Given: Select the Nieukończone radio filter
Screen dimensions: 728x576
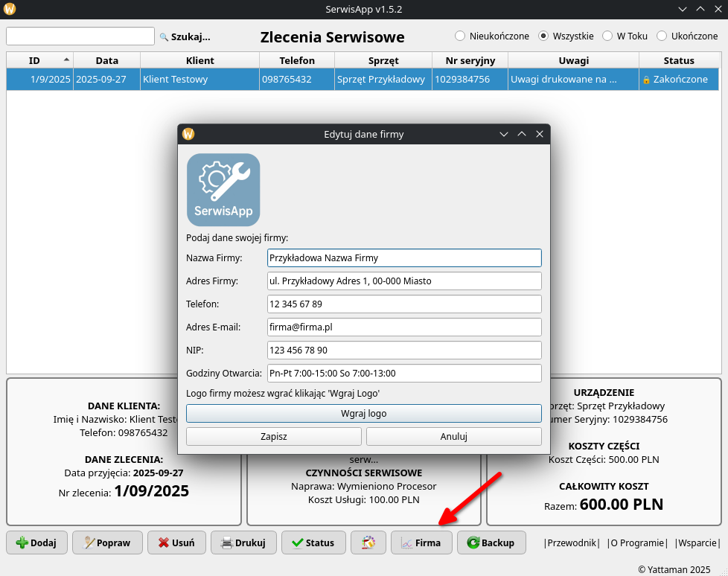Looking at the screenshot, I should [x=460, y=36].
